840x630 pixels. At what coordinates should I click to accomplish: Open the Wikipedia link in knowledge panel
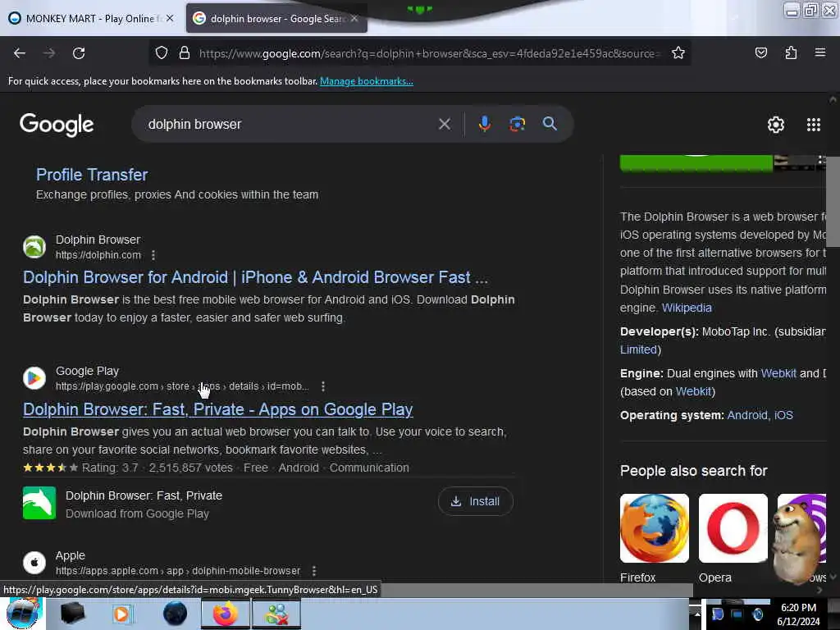[687, 308]
